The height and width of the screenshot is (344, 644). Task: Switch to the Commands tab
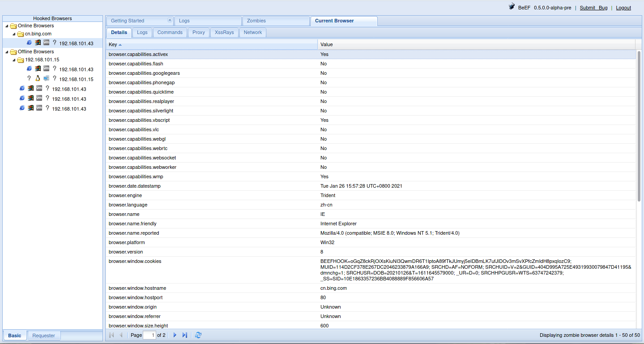(x=170, y=32)
